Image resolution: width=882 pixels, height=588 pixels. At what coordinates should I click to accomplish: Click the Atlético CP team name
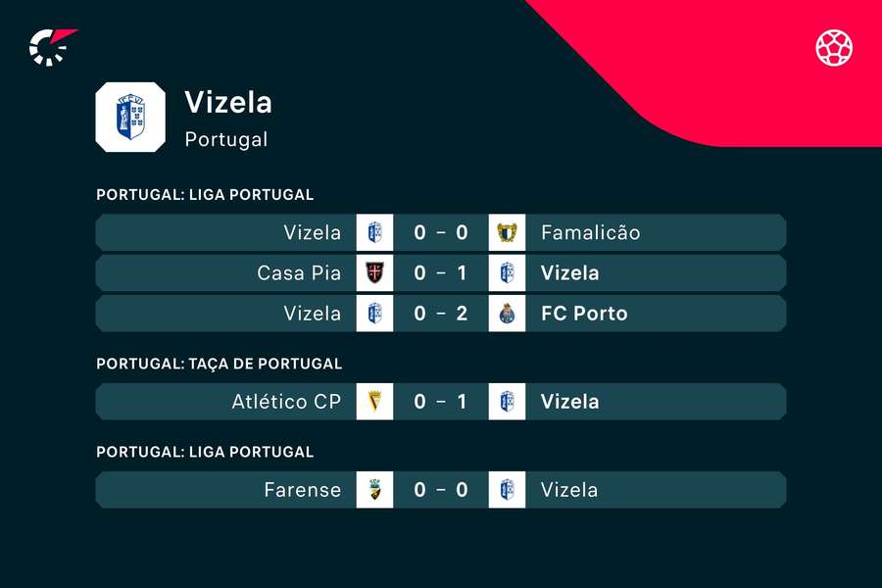point(286,402)
